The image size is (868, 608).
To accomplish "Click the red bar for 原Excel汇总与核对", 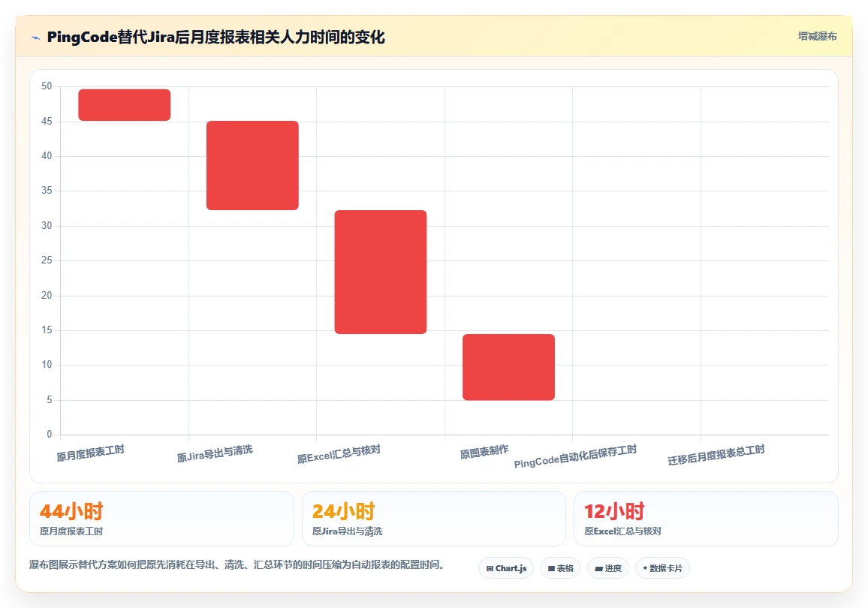I will 380,272.
